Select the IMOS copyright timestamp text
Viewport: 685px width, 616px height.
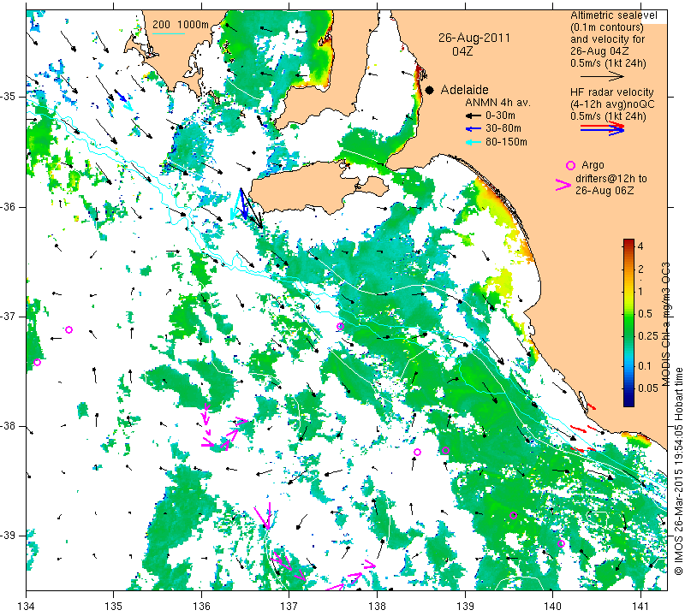678,471
